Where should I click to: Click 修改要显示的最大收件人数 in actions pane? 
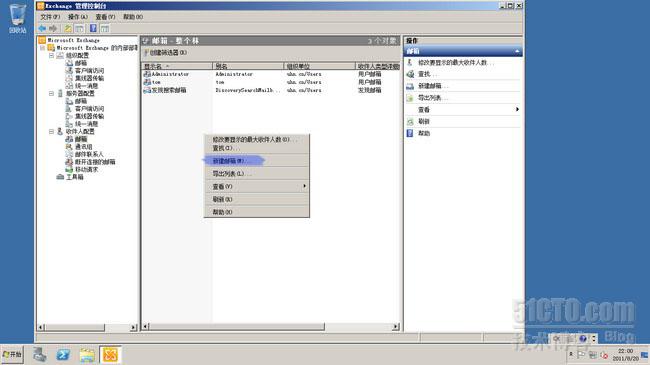[x=456, y=63]
